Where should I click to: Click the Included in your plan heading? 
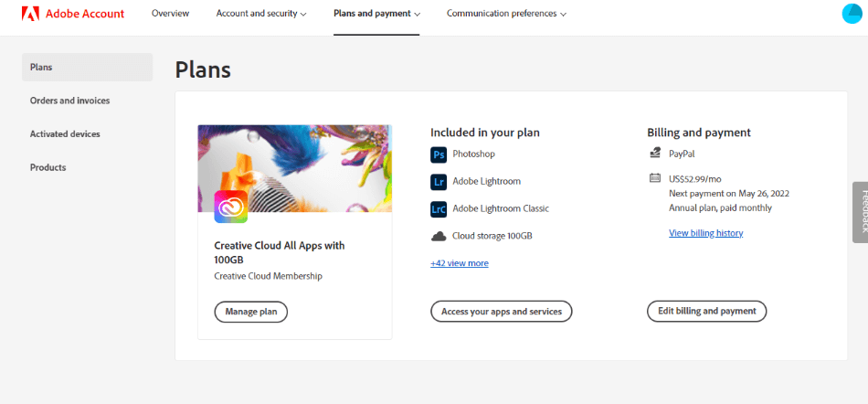pos(485,133)
